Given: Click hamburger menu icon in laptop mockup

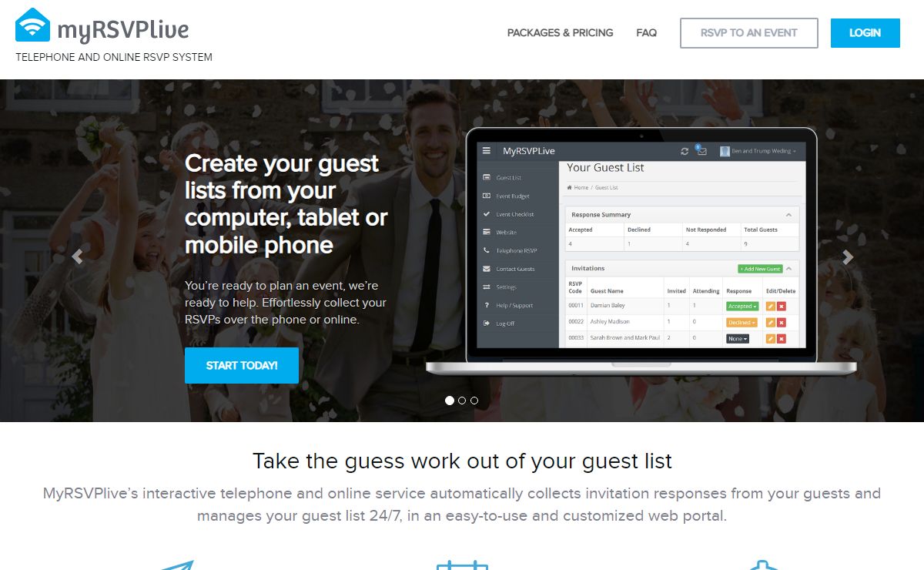Looking at the screenshot, I should (x=487, y=151).
